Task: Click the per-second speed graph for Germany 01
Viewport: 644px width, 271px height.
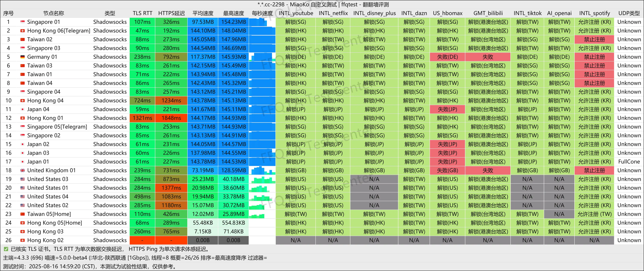Action: 262,57
